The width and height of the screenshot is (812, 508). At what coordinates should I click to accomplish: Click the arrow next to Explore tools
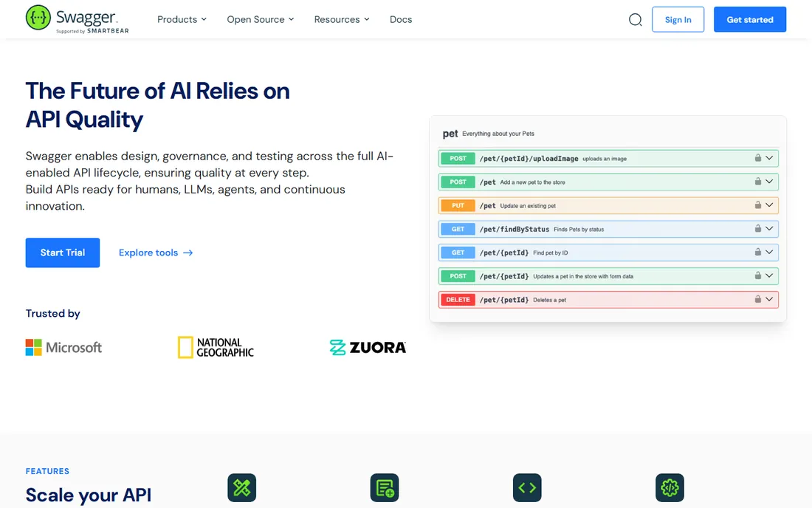188,253
